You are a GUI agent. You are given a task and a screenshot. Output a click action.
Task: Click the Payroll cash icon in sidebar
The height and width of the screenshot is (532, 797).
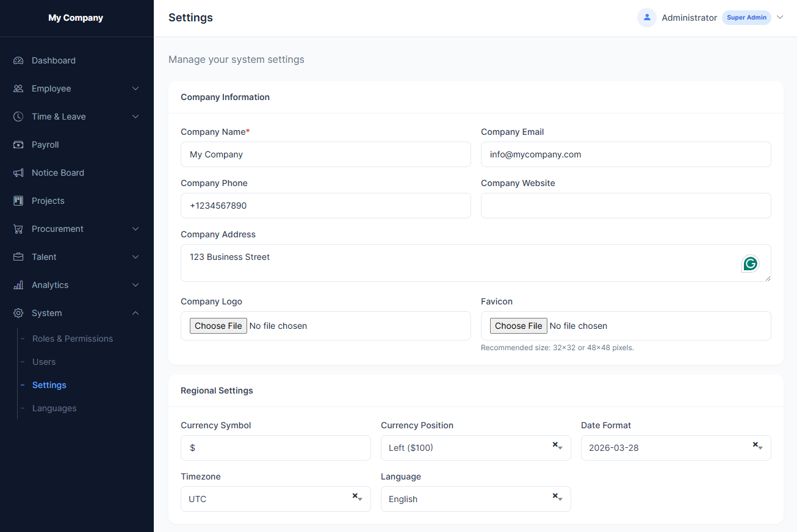18,145
